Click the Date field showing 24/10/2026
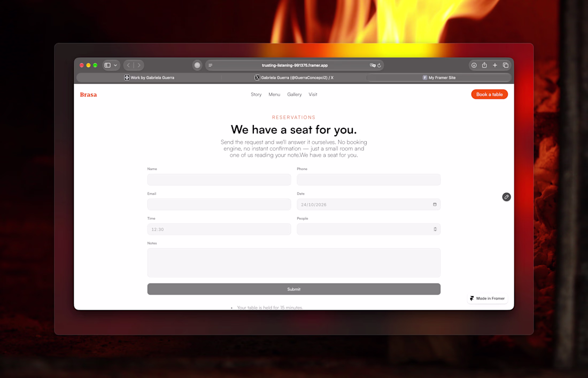588x378 pixels. (369, 204)
